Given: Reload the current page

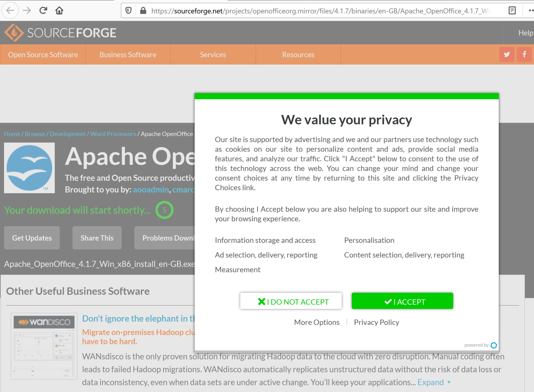Looking at the screenshot, I should point(43,10).
